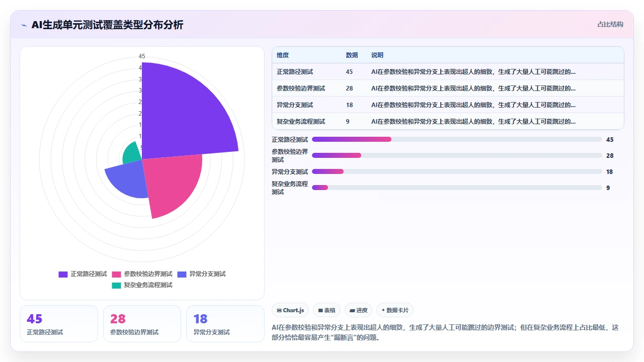Select the Chart.js tag chip
The width and height of the screenshot is (644, 362).
click(290, 310)
